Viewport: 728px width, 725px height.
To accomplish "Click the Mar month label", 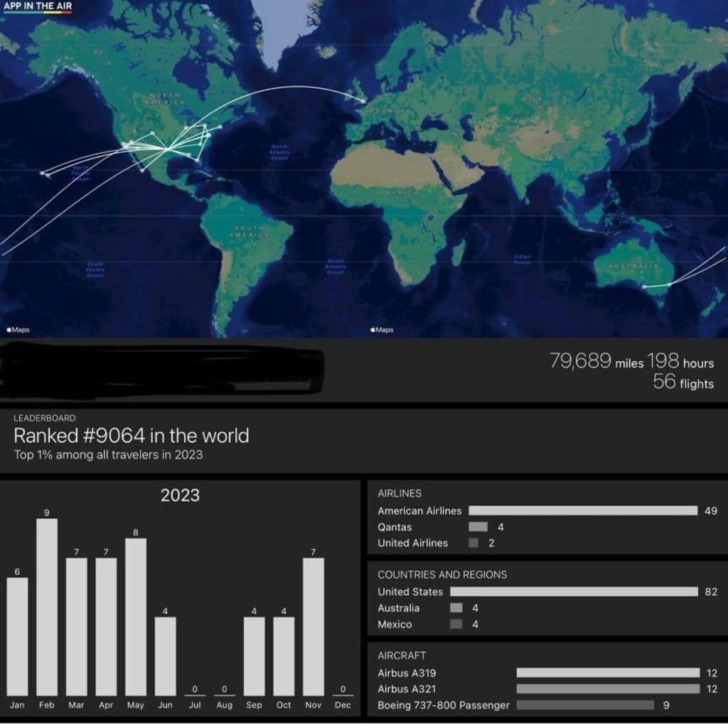I will coord(76,705).
